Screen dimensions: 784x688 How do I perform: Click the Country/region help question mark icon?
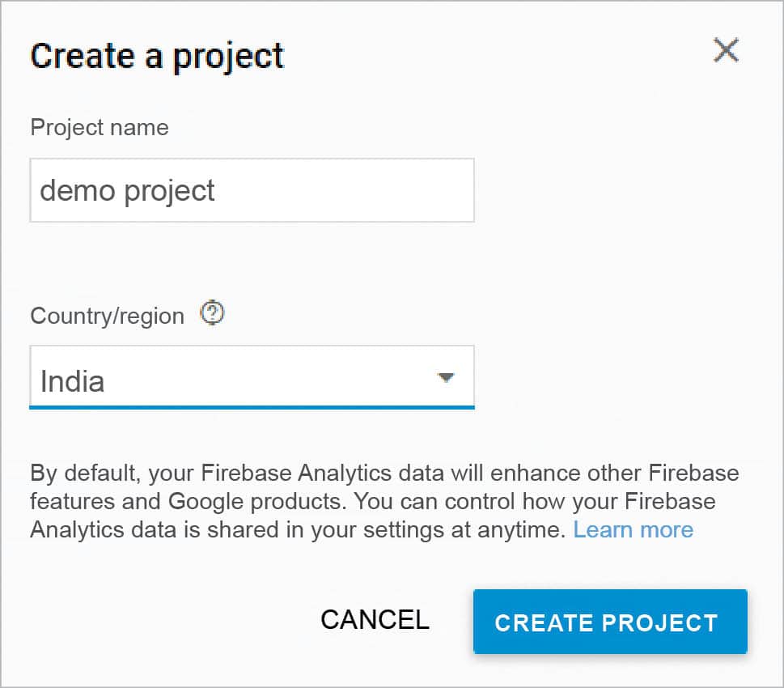pos(212,313)
